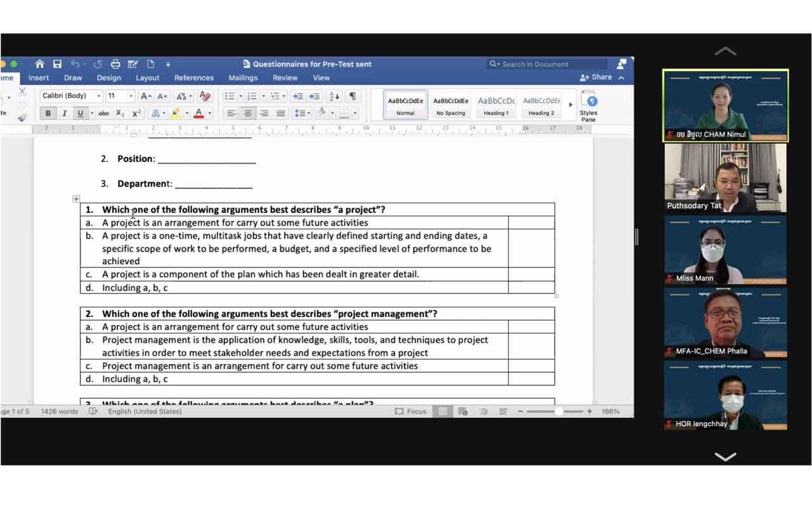Adjust the zoom slider in status bar

click(558, 411)
